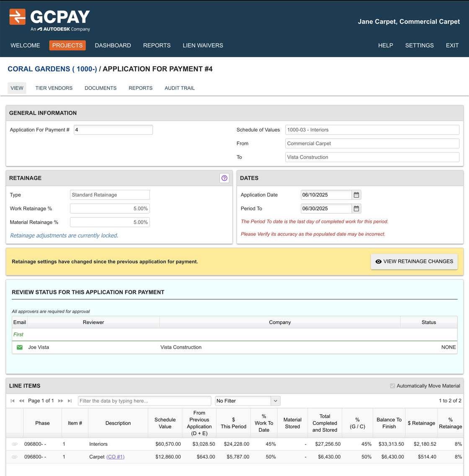Click the Schedule of Values field
The height and width of the screenshot is (476, 469).
[x=372, y=129]
